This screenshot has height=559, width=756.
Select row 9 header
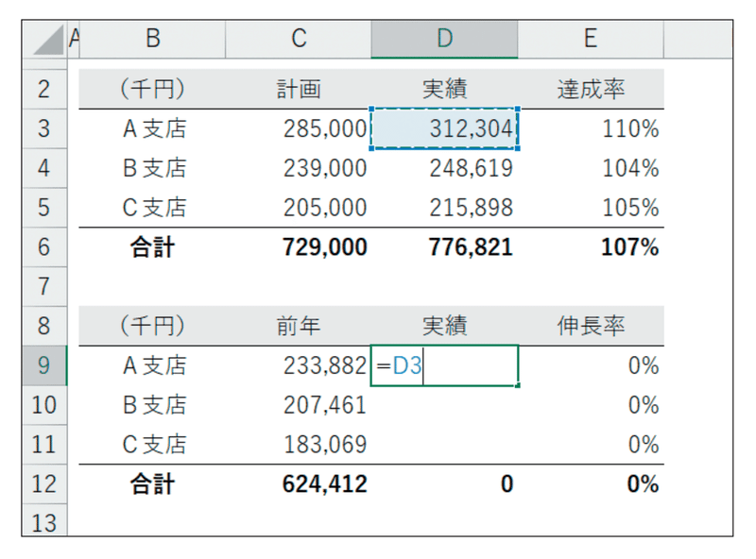point(44,365)
